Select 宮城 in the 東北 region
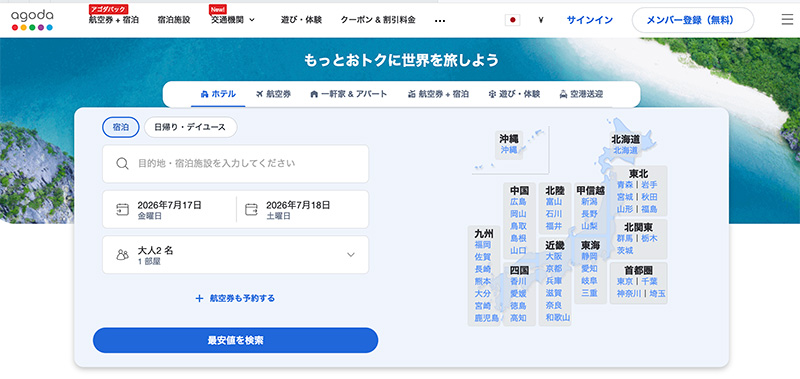 625,196
